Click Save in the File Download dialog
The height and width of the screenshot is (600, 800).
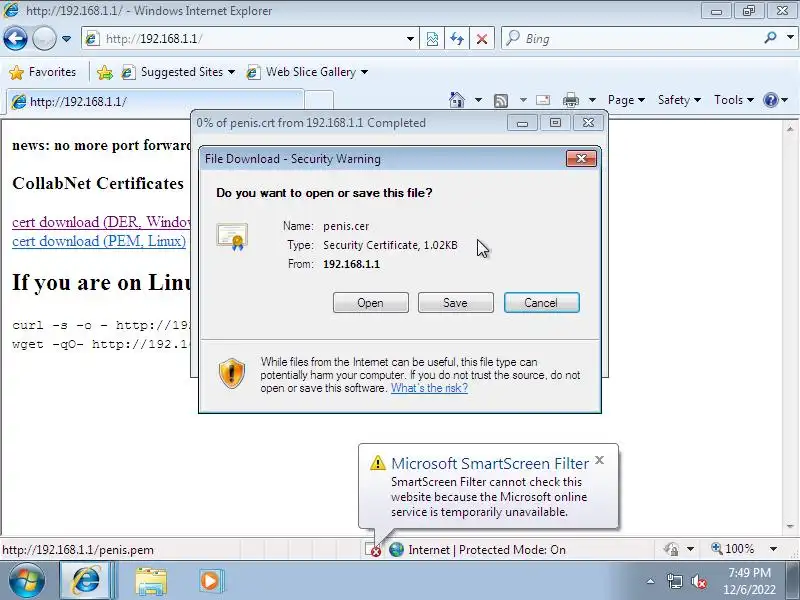click(x=455, y=303)
